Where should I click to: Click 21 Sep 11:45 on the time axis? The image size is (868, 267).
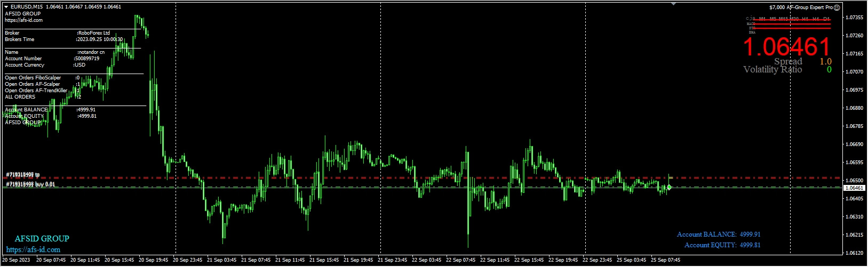[290, 260]
